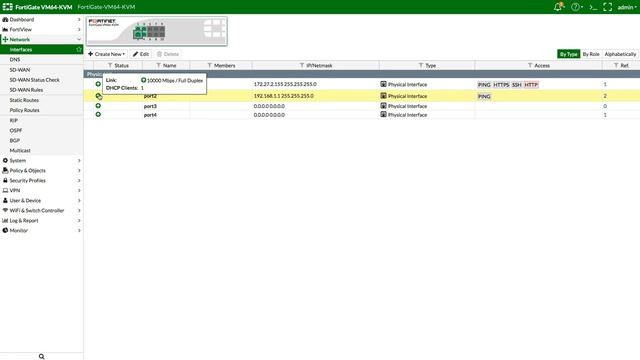Select the port4 interface name
640x360 pixels.
click(150, 115)
